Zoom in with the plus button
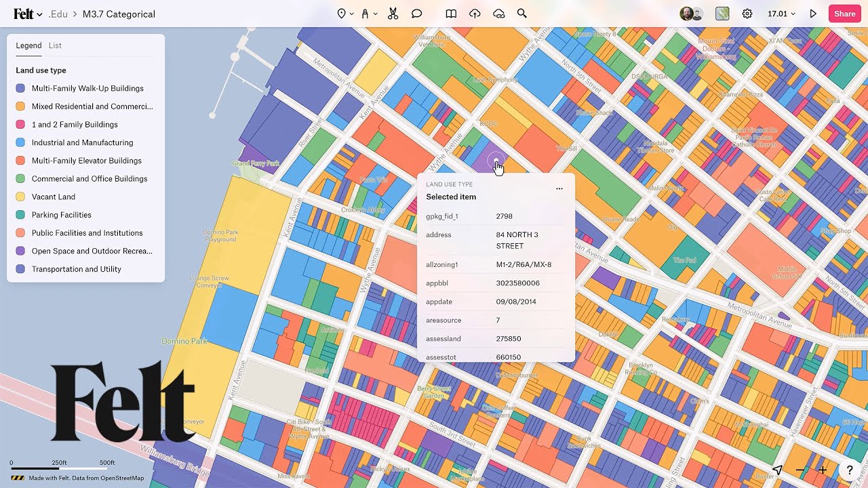Image resolution: width=868 pixels, height=488 pixels. [x=823, y=470]
